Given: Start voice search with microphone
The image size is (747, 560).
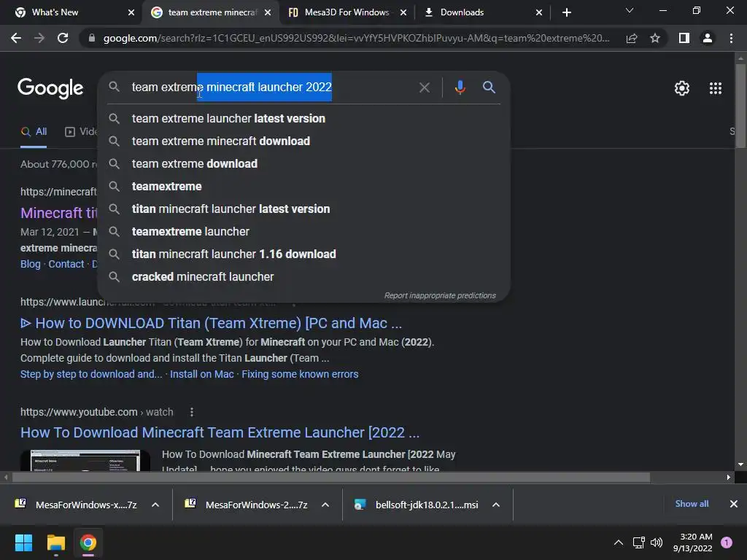Looking at the screenshot, I should click(460, 87).
